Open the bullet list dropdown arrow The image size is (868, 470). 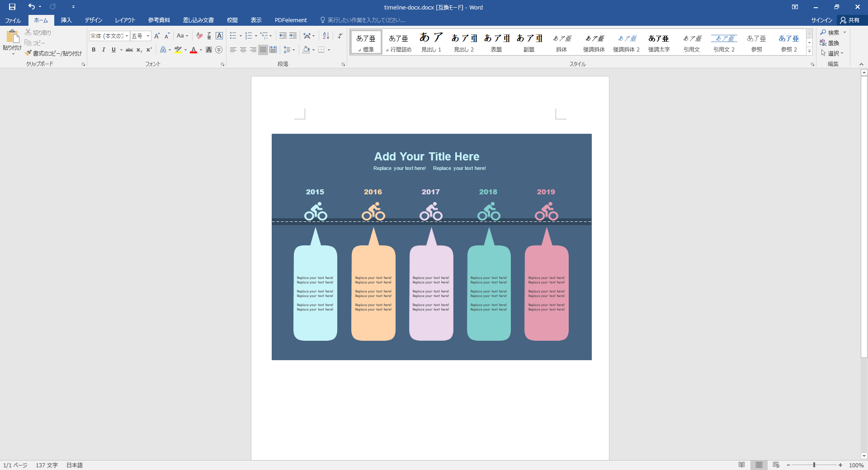(x=241, y=36)
